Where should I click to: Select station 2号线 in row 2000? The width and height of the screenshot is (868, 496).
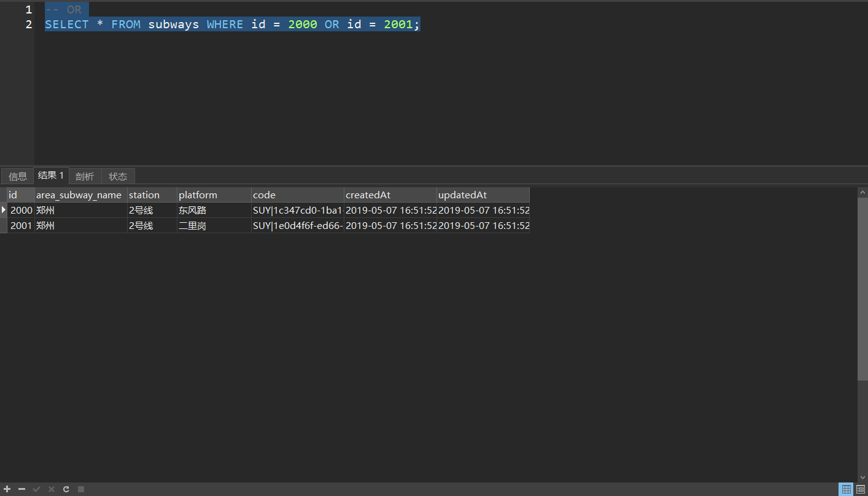point(152,210)
